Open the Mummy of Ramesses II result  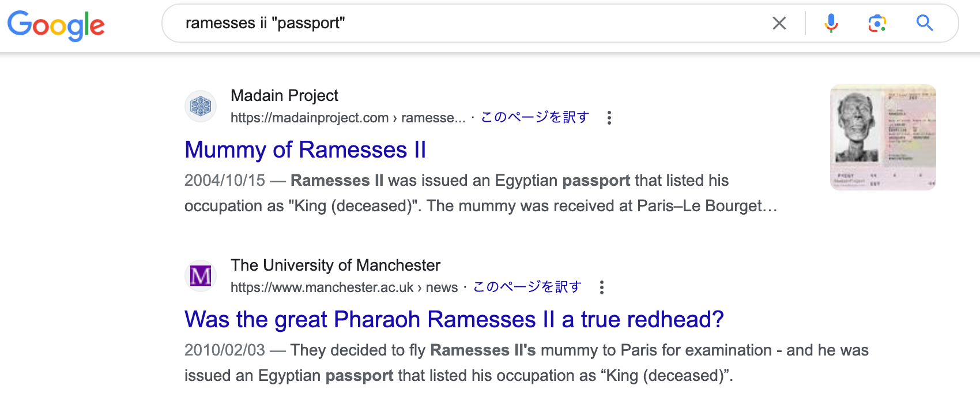(x=306, y=150)
